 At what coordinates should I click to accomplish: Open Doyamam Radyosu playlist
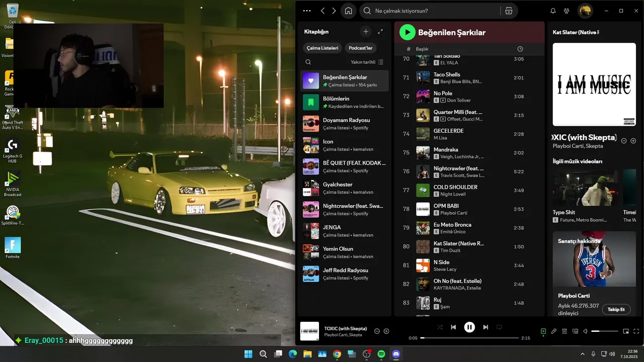click(345, 124)
